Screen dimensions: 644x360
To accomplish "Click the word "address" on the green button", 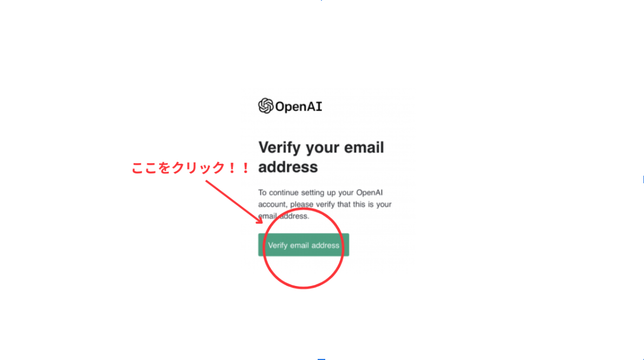I will [x=325, y=245].
